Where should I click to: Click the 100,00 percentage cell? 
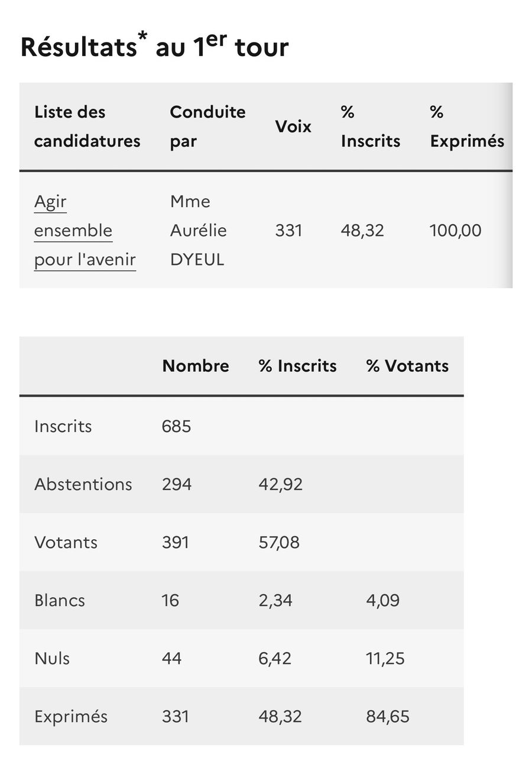455,231
